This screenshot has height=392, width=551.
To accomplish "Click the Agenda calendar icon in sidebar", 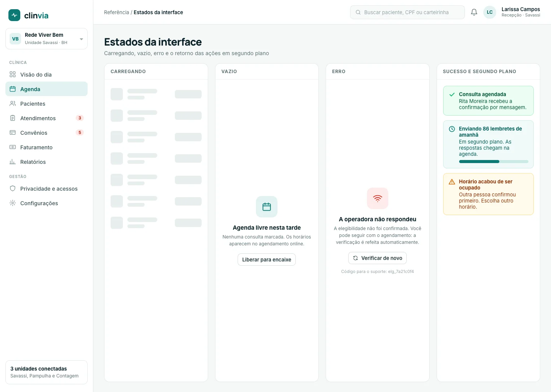I will pos(13,89).
